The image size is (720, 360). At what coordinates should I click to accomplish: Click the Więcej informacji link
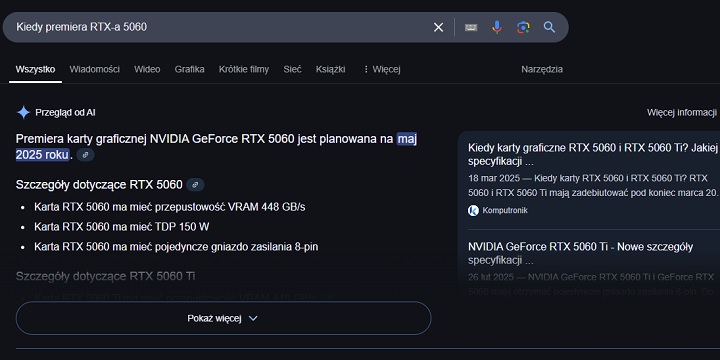pos(681,112)
